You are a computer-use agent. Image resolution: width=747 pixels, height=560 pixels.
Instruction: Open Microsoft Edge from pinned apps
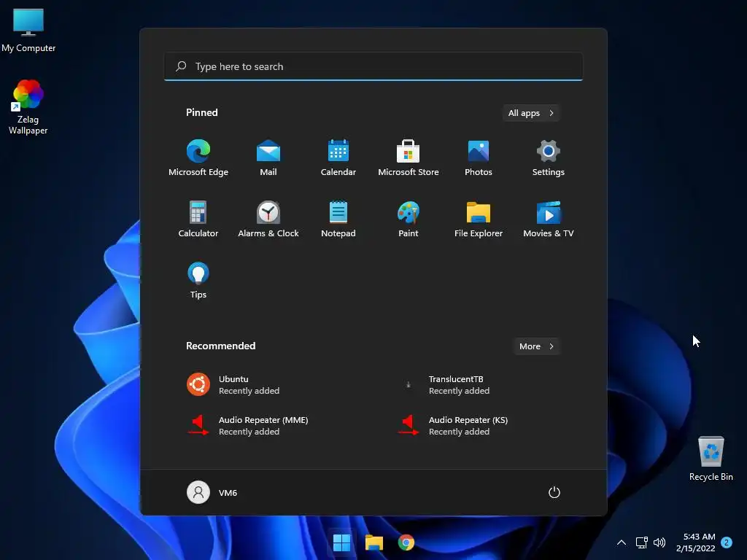[x=198, y=158]
